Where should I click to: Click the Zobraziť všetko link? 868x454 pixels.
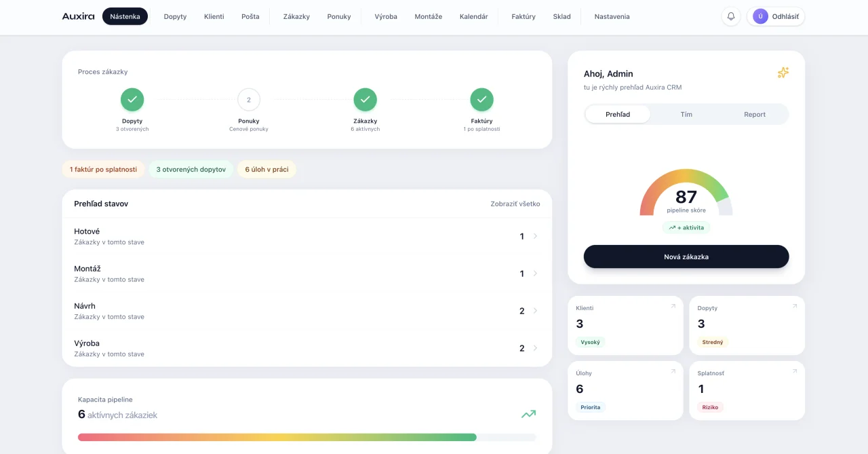pyautogui.click(x=515, y=204)
